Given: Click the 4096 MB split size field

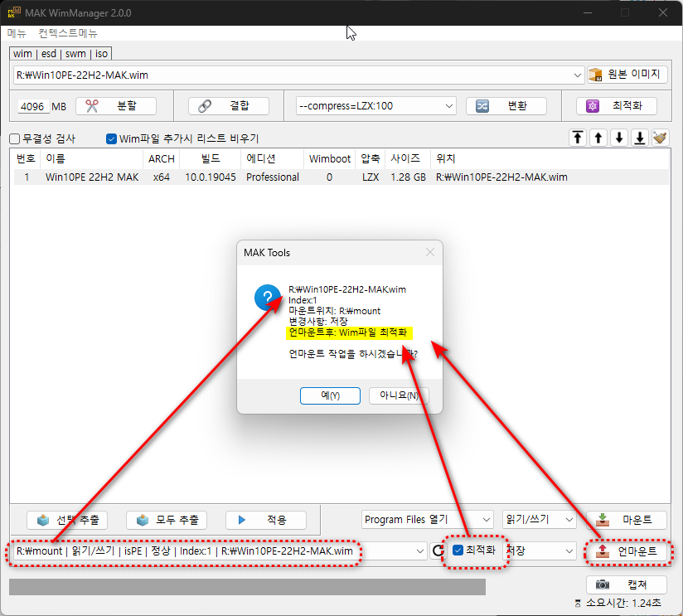Looking at the screenshot, I should click(33, 106).
